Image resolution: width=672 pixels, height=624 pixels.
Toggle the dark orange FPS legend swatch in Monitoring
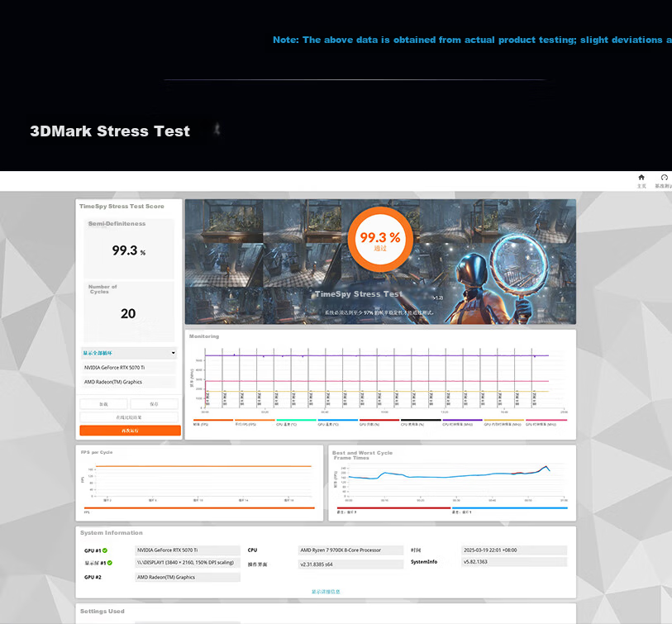(x=213, y=420)
